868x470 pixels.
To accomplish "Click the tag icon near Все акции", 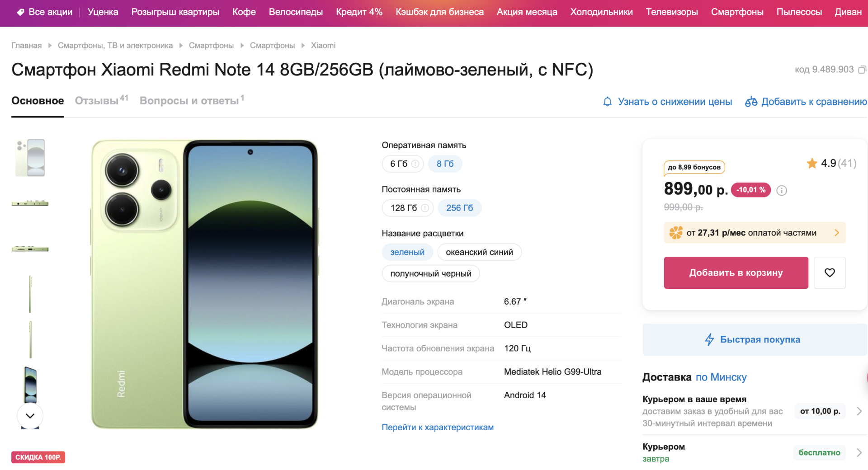I will point(20,12).
